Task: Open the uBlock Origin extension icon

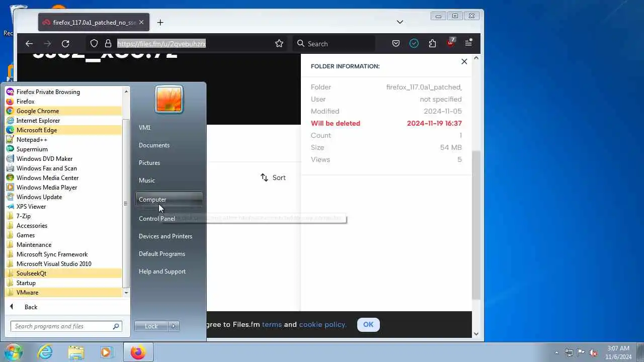Action: point(450,43)
